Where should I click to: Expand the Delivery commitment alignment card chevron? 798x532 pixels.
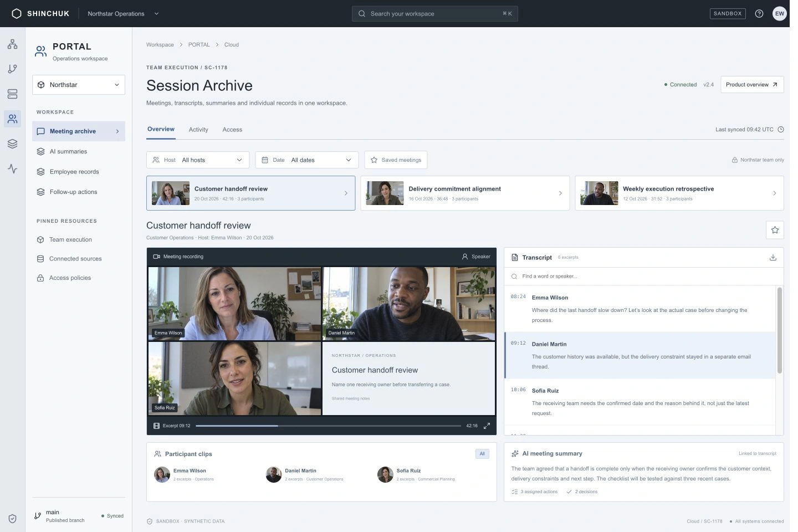tap(560, 193)
